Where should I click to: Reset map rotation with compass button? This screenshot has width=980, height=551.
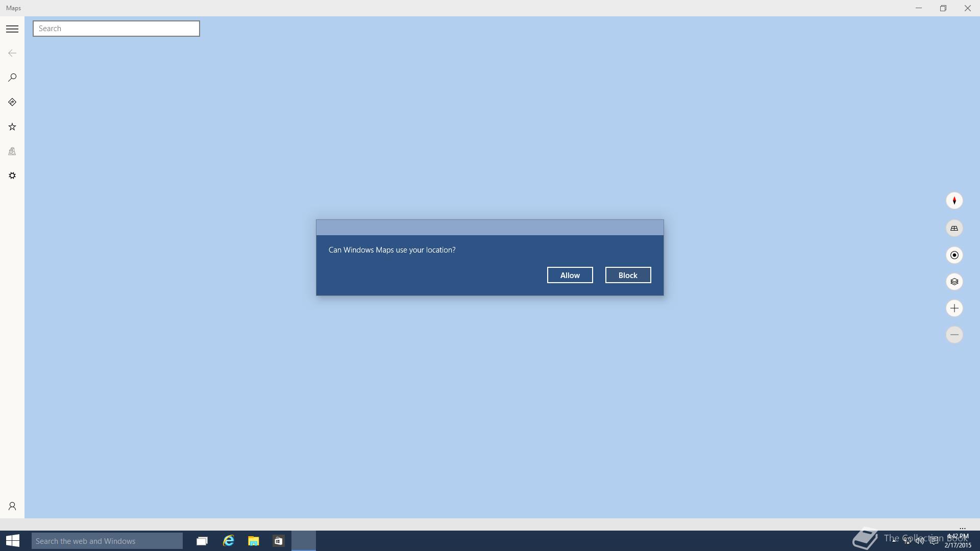[x=954, y=201]
